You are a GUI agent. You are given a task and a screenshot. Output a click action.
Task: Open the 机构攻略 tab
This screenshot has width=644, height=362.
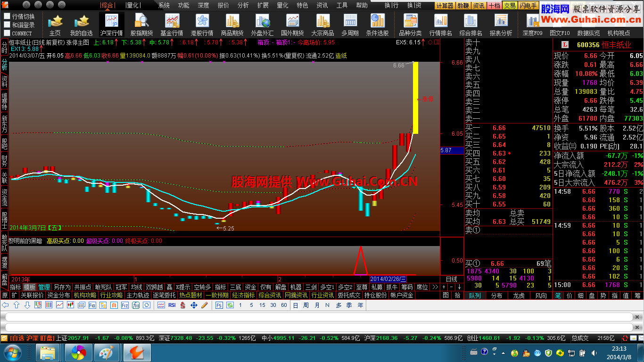click(x=85, y=295)
